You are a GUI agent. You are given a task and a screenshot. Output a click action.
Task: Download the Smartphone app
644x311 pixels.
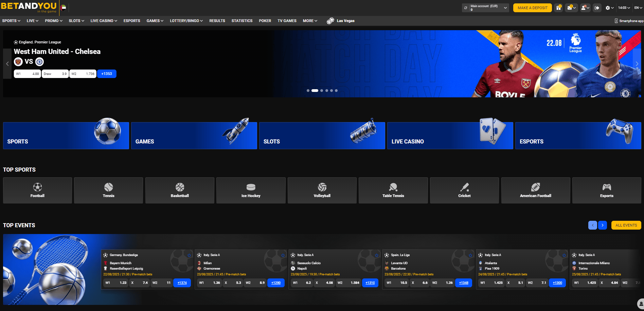(x=629, y=21)
